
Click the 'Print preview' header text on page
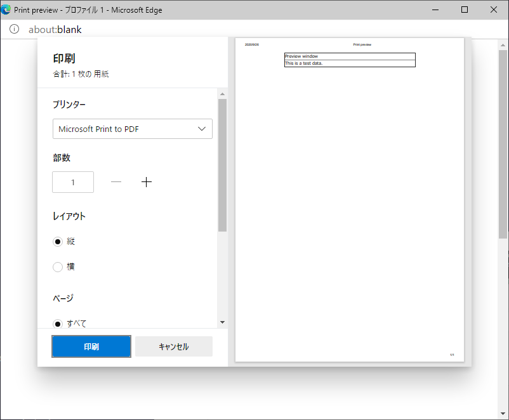click(362, 44)
